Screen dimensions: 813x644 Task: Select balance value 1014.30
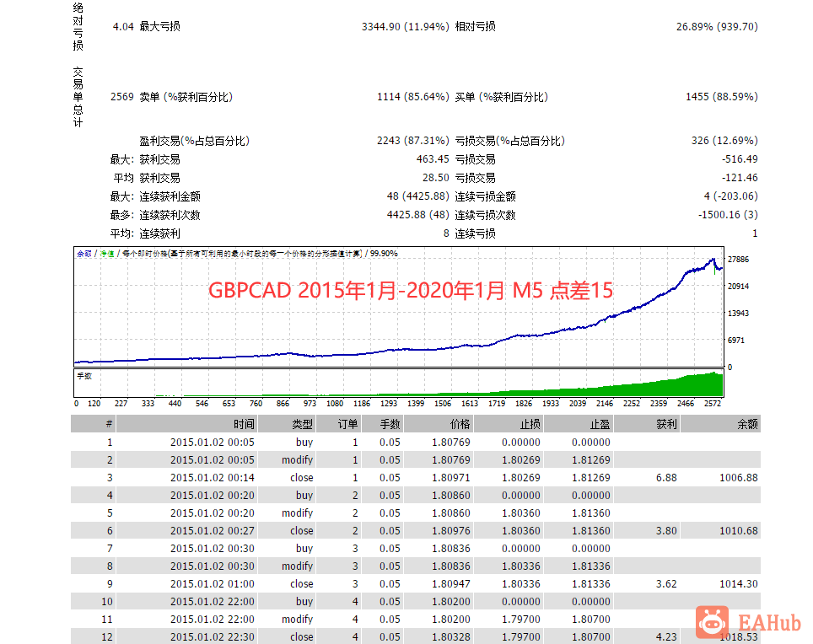click(x=739, y=584)
